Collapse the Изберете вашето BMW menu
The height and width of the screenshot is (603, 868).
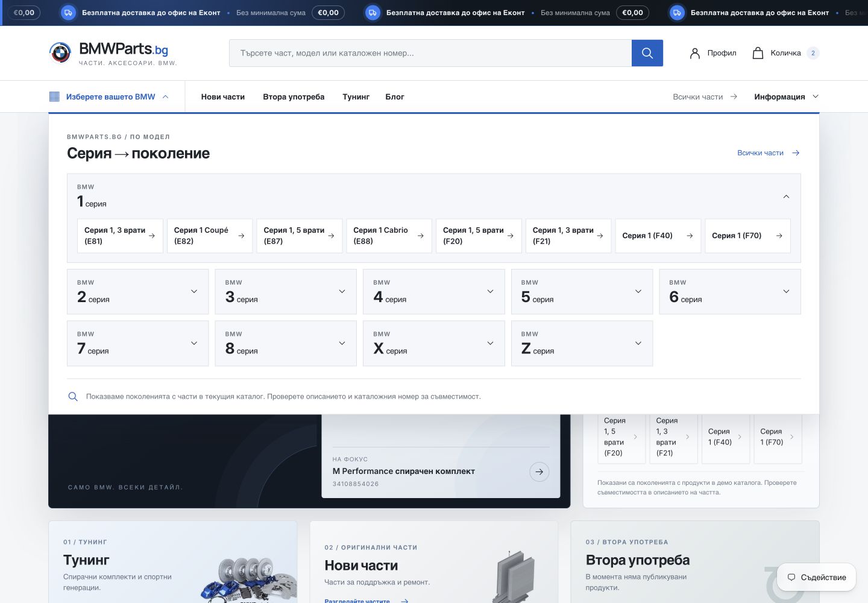coord(109,96)
